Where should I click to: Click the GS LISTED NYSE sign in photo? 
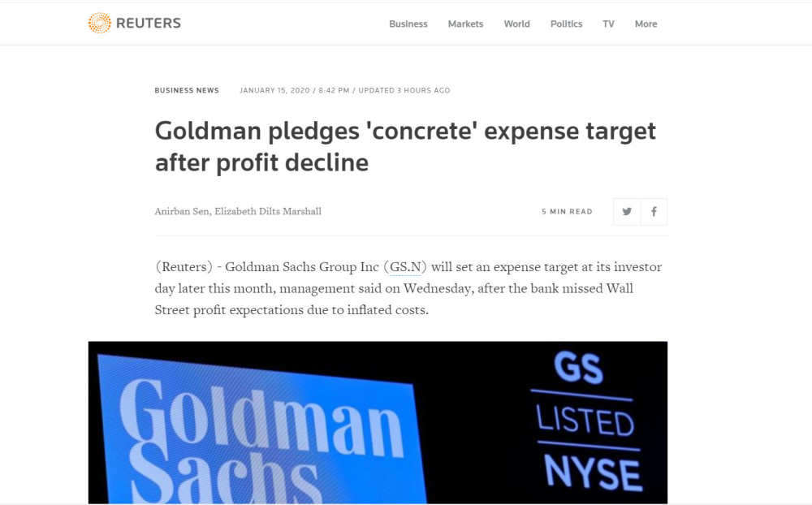pos(587,421)
